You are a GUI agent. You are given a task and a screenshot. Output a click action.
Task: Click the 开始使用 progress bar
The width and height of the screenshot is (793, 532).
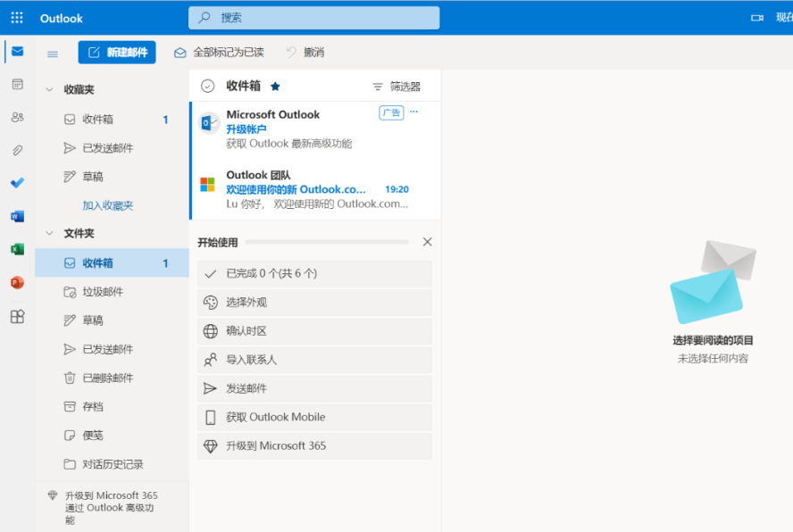[326, 242]
